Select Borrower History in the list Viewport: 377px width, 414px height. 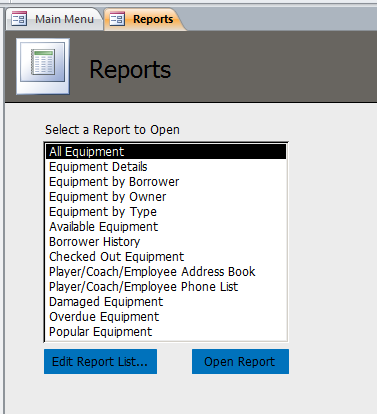[166, 242]
